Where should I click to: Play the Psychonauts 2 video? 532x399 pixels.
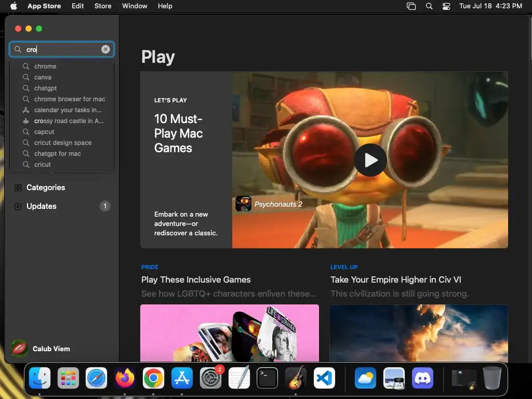(x=370, y=160)
